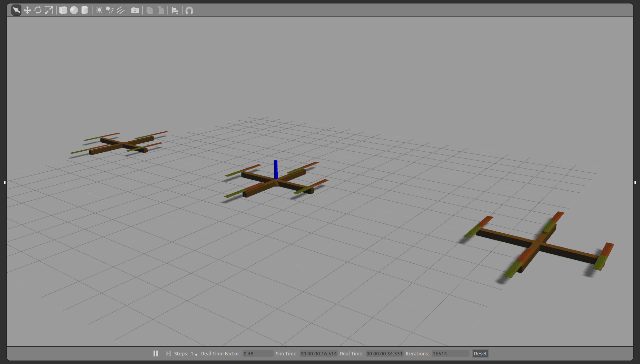Image resolution: width=640 pixels, height=364 pixels.
Task: Reset the simulation time
Action: point(480,354)
